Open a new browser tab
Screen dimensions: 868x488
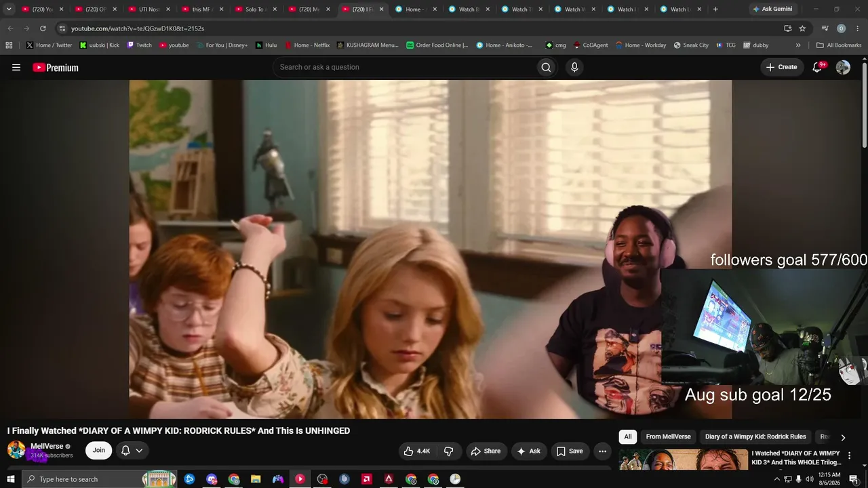click(x=715, y=9)
